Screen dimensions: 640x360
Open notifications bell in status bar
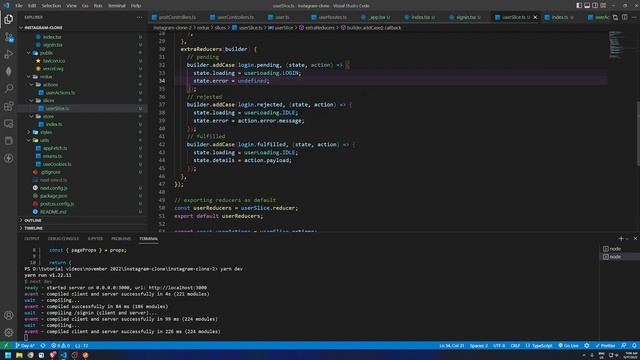[634, 346]
